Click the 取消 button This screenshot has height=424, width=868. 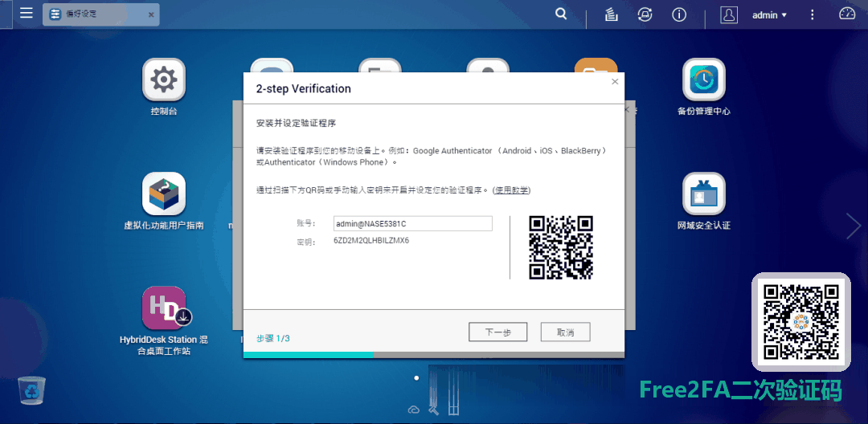point(565,332)
